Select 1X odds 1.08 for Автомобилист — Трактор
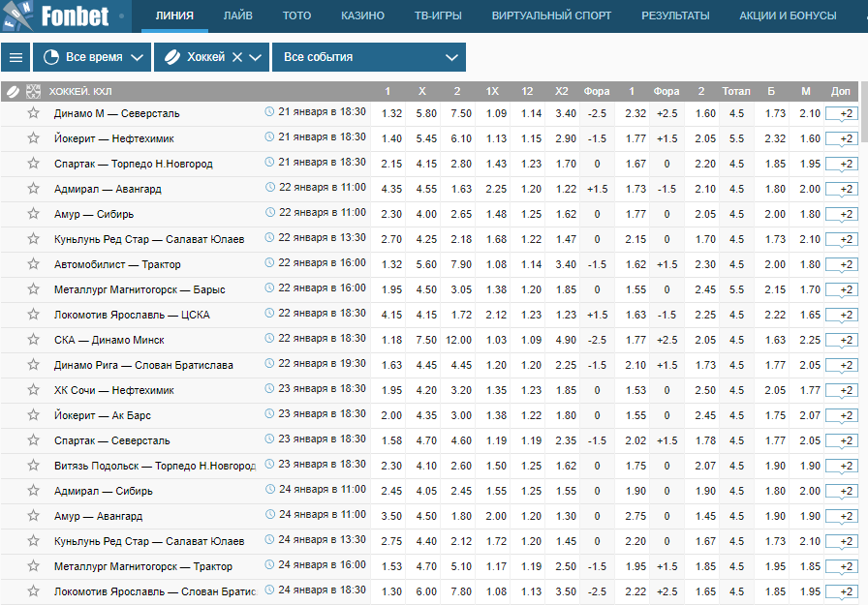The width and height of the screenshot is (868, 605). pos(496,264)
